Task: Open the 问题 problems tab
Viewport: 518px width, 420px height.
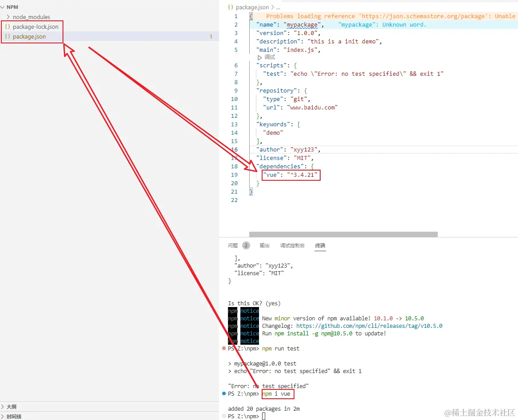Action: pyautogui.click(x=233, y=245)
